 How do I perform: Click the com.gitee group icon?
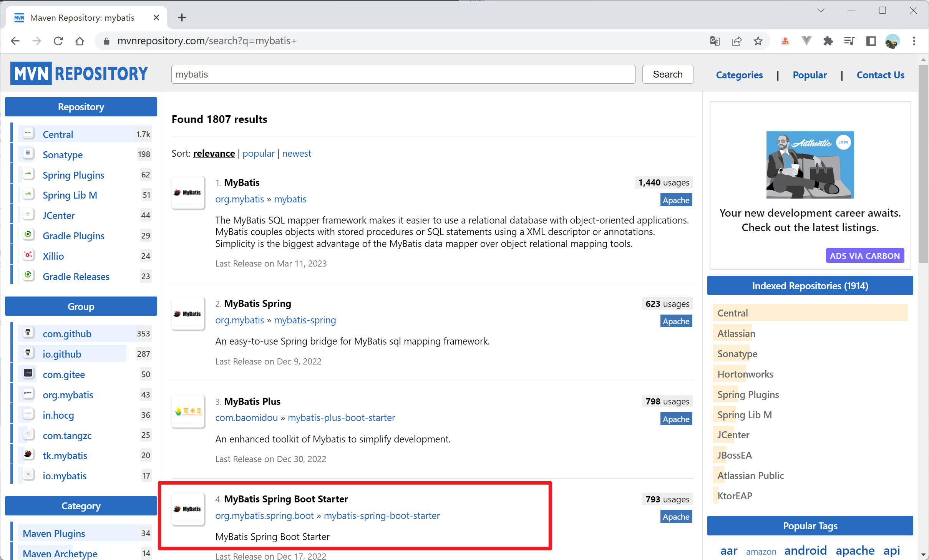pos(28,373)
